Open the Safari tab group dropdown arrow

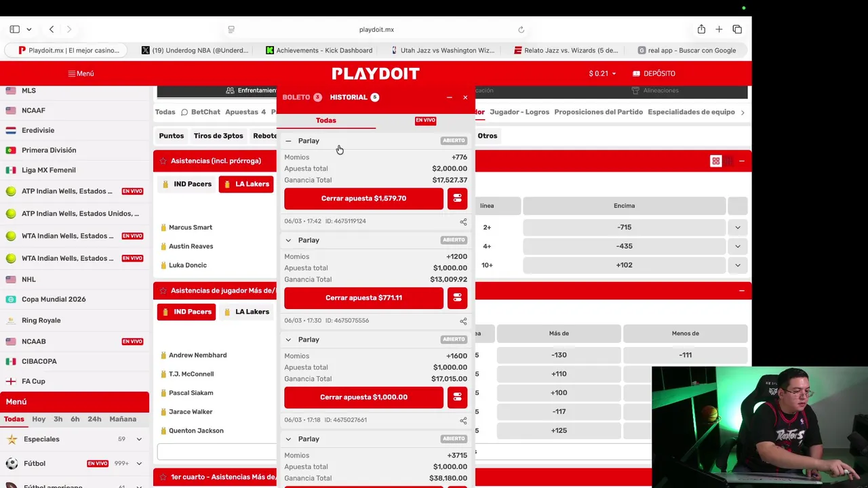point(28,29)
